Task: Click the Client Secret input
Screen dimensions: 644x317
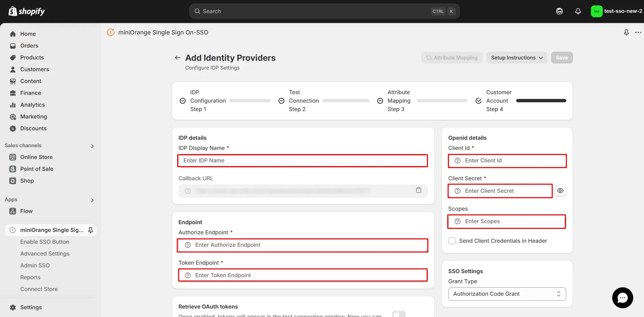Action: 500,191
